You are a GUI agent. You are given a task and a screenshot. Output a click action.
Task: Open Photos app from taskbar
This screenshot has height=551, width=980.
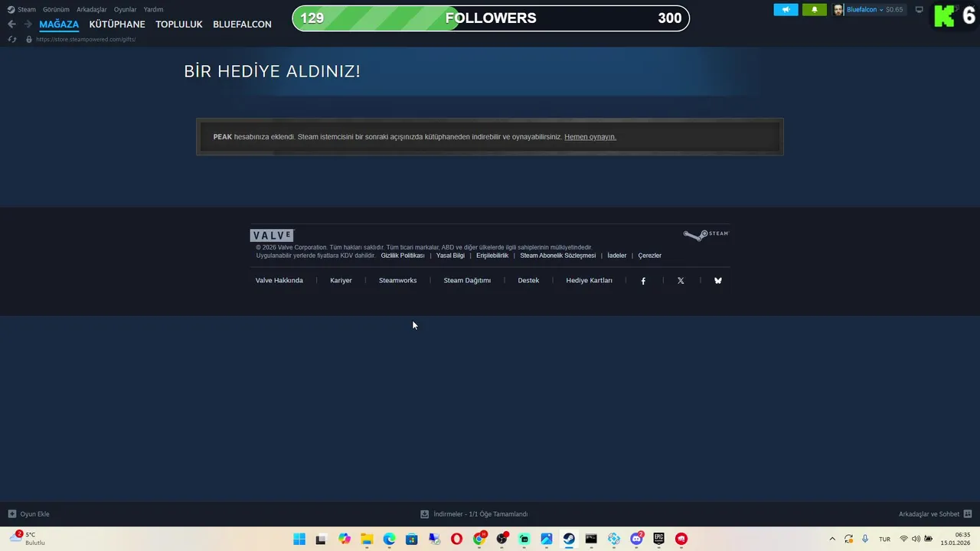[547, 539]
